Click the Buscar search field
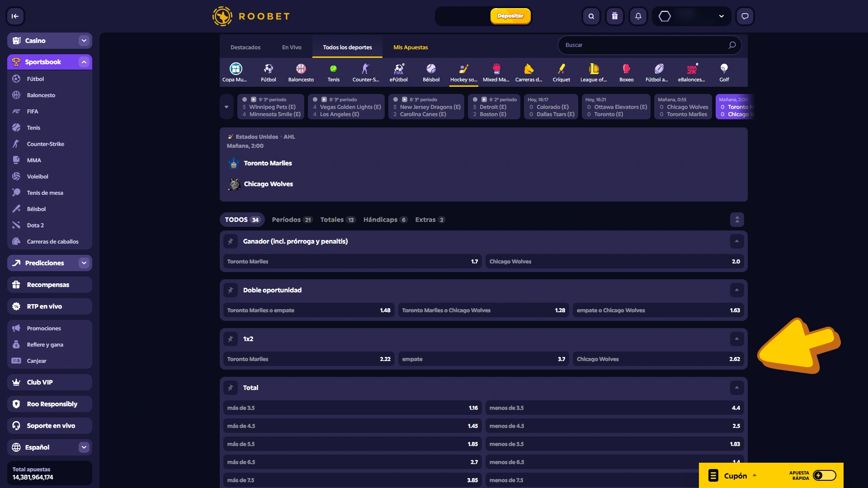 pos(650,45)
